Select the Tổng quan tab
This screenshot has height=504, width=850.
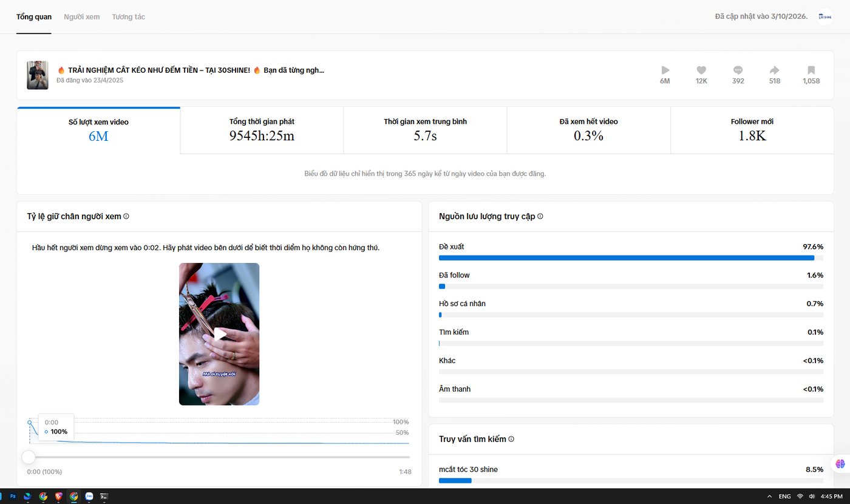coord(34,16)
